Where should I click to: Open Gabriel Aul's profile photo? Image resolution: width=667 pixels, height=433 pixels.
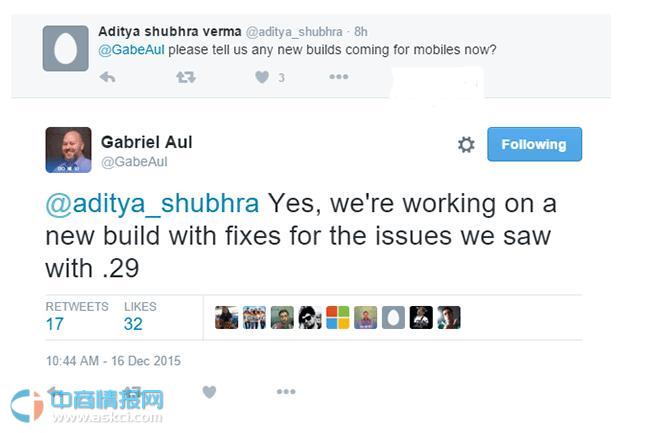click(x=68, y=150)
